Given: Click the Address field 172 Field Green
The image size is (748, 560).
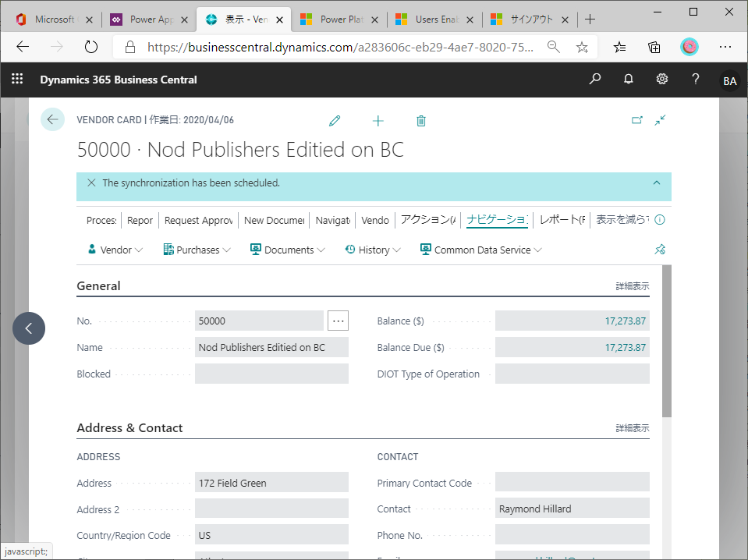Looking at the screenshot, I should 272,483.
